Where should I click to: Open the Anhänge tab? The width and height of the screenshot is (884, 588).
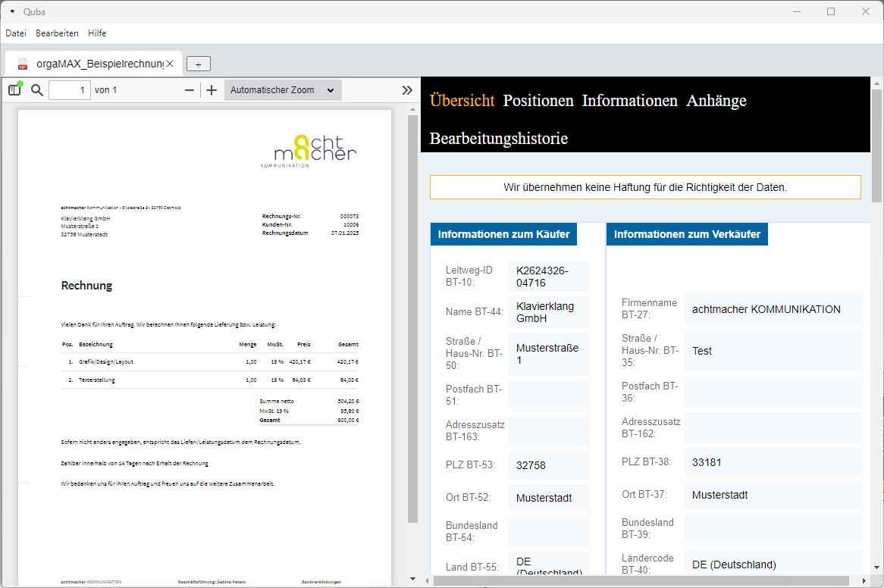click(716, 101)
